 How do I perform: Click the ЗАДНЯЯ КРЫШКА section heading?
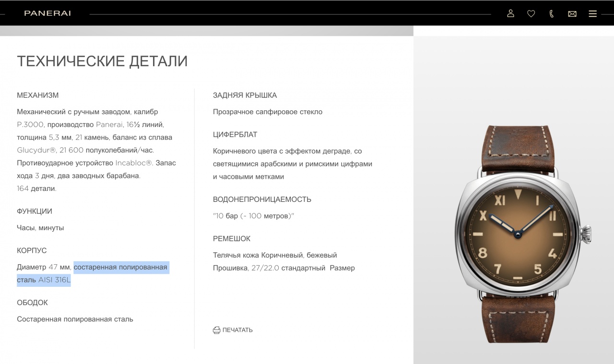pos(245,95)
